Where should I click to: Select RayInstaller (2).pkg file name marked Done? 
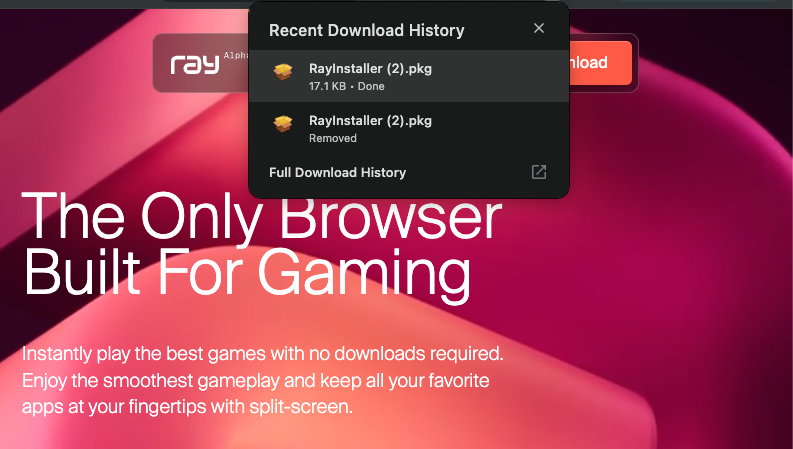370,69
